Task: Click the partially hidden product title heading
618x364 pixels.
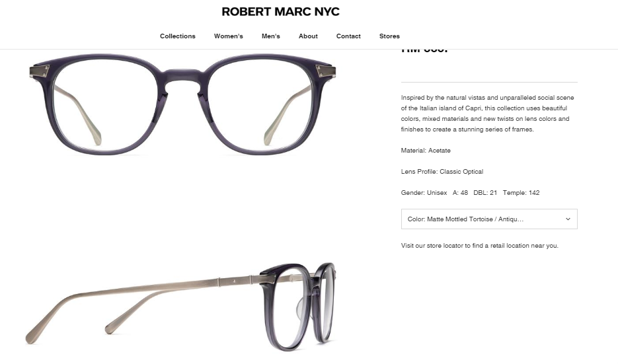Action: click(424, 50)
